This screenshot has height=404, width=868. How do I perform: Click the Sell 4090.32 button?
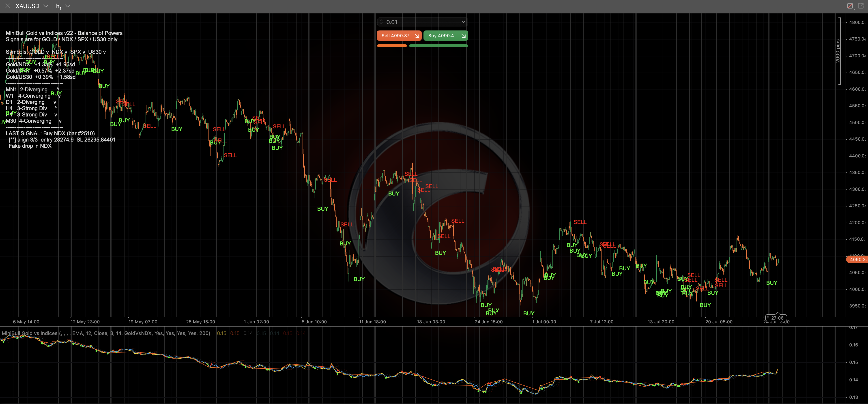(x=399, y=36)
